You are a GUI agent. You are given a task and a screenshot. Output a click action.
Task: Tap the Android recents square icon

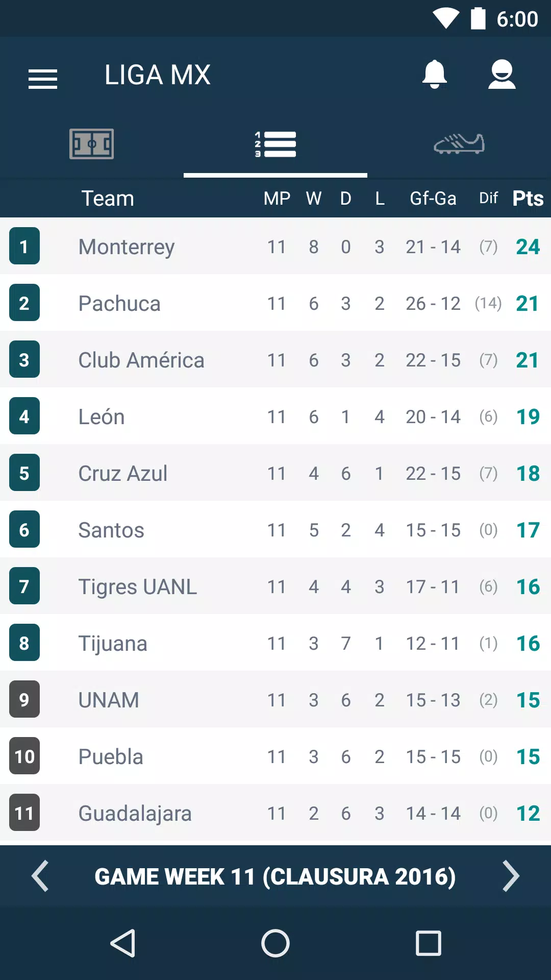point(429,943)
